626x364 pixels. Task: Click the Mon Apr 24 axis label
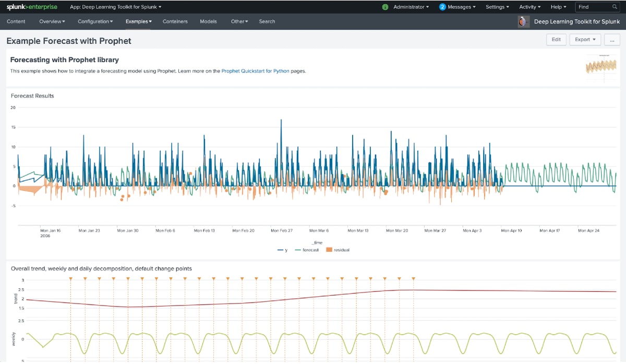tap(589, 230)
